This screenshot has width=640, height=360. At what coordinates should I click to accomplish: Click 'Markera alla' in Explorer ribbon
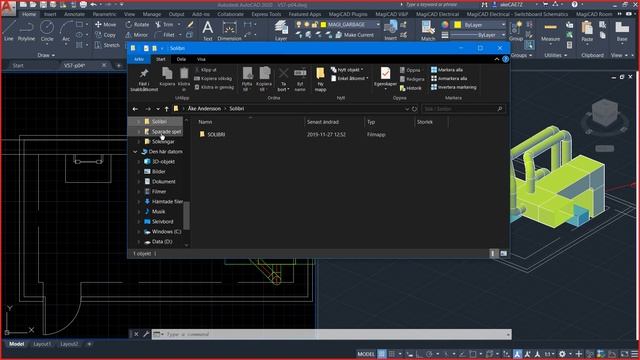pyautogui.click(x=447, y=70)
